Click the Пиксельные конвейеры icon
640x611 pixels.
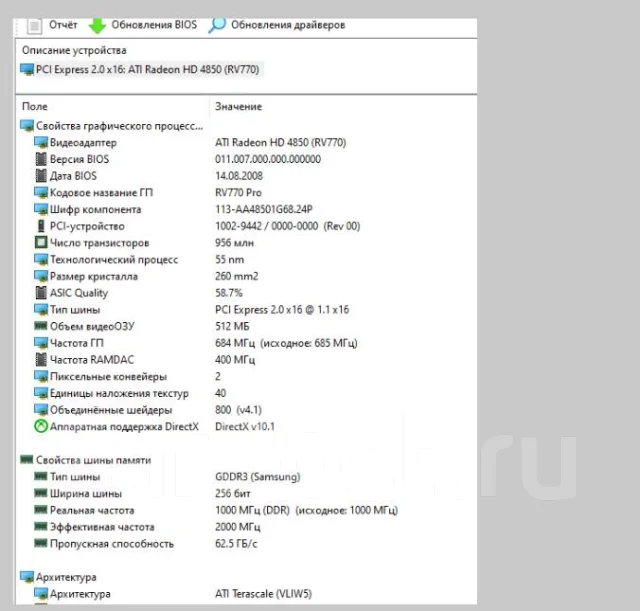pos(41,376)
